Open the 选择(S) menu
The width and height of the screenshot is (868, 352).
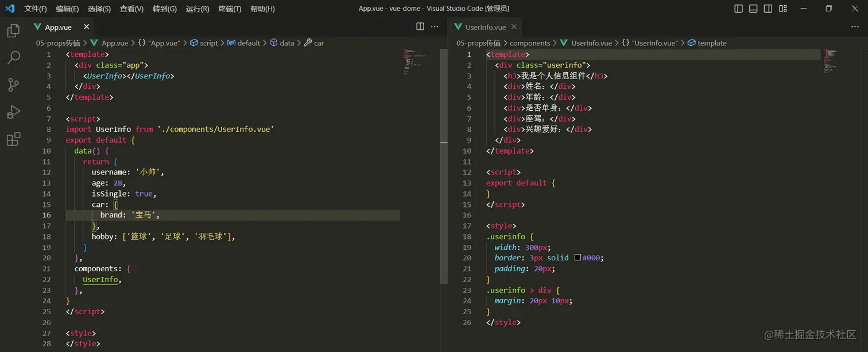pyautogui.click(x=99, y=9)
